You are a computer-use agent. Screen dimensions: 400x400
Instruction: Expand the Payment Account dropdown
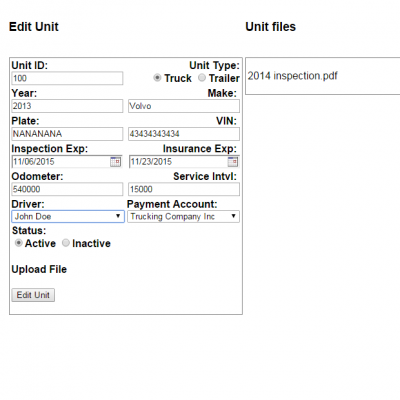(183, 216)
